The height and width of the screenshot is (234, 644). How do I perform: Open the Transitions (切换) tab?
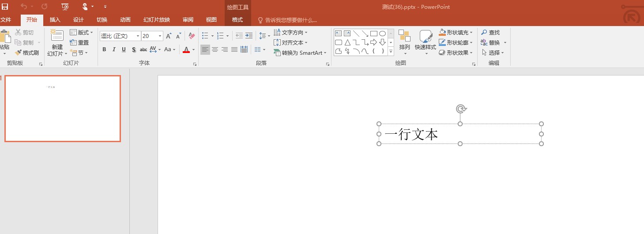click(102, 20)
